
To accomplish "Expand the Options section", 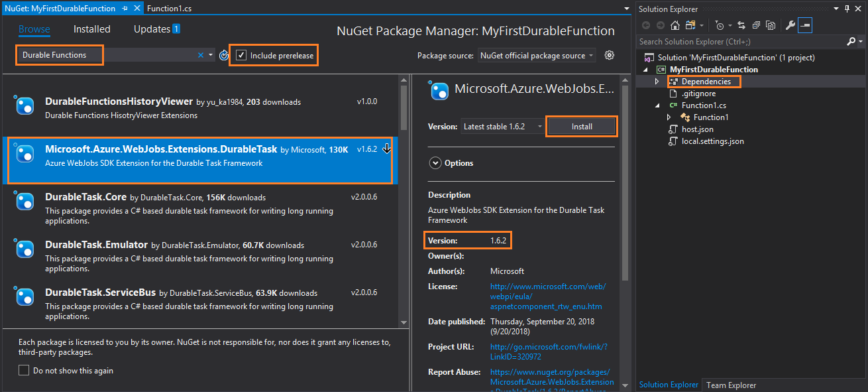I will (x=435, y=163).
